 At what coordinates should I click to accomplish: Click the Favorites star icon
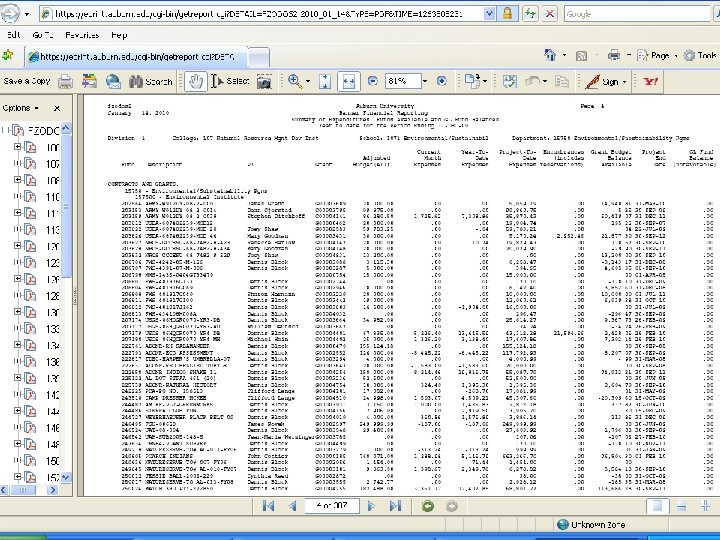pos(7,56)
